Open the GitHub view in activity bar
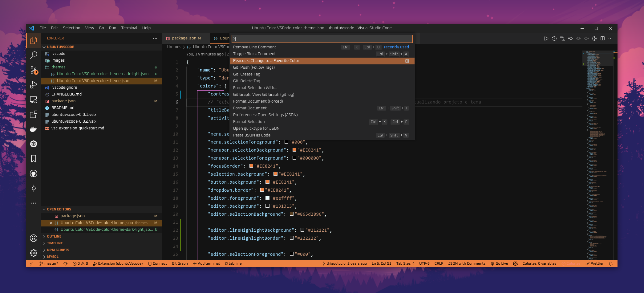The height and width of the screenshot is (293, 644). (34, 173)
